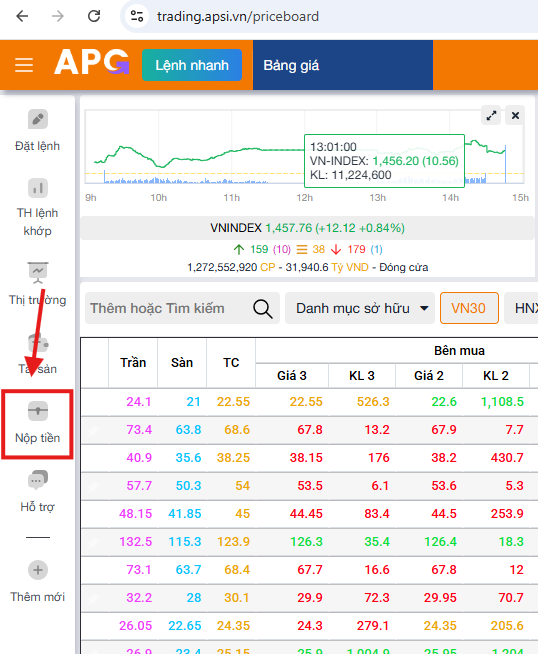Close the VN-INDEX chart panel
This screenshot has width=538, height=654.
515,116
